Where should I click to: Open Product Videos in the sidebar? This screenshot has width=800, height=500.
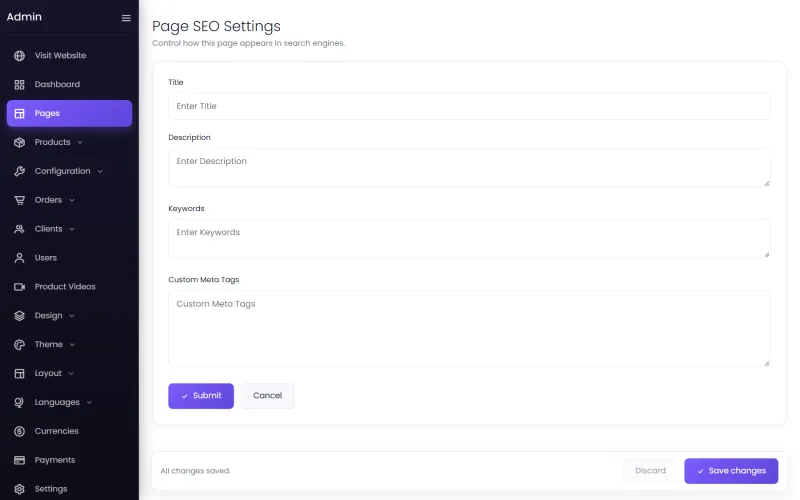[69, 287]
